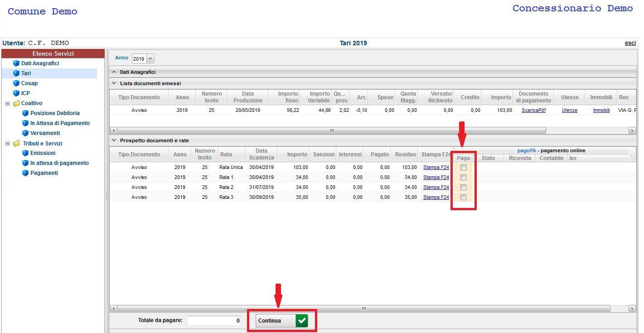Image resolution: width=644 pixels, height=333 pixels.
Task: Tick the Paga checkbox for Rata 2
Action: (x=463, y=188)
